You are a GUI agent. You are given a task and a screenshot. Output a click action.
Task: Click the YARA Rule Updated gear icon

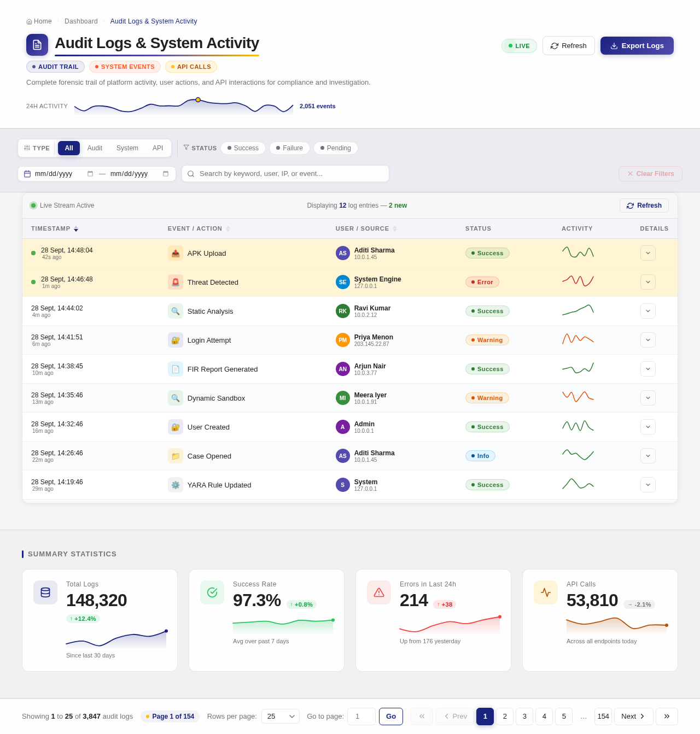[x=176, y=485]
